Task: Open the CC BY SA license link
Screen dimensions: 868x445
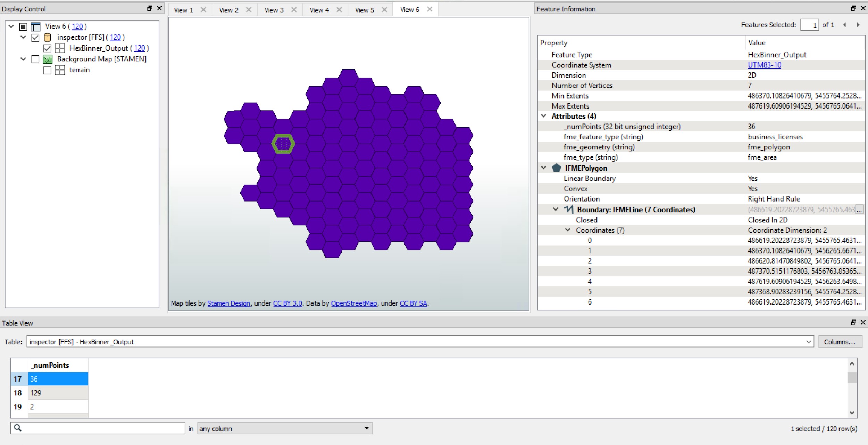Action: (x=413, y=303)
